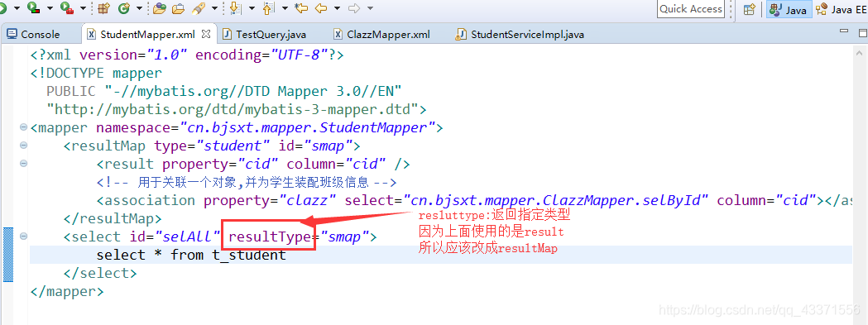
Task: Collapse the result property fold marker
Action: point(23,164)
